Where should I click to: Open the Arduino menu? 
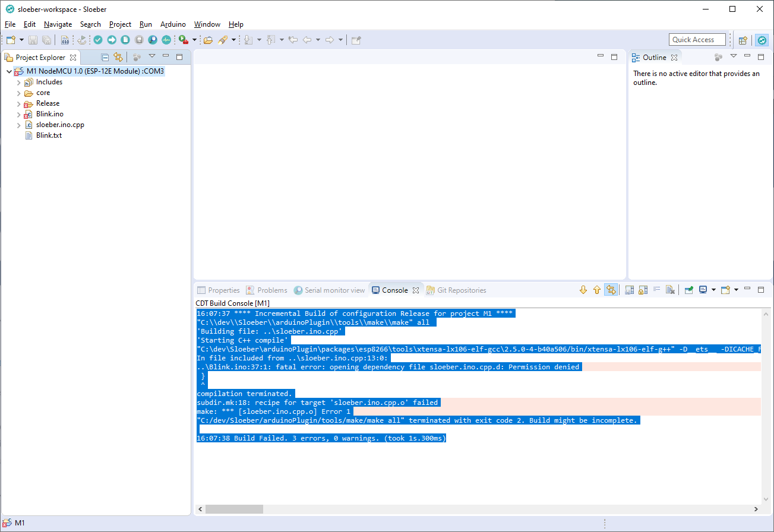pyautogui.click(x=173, y=24)
